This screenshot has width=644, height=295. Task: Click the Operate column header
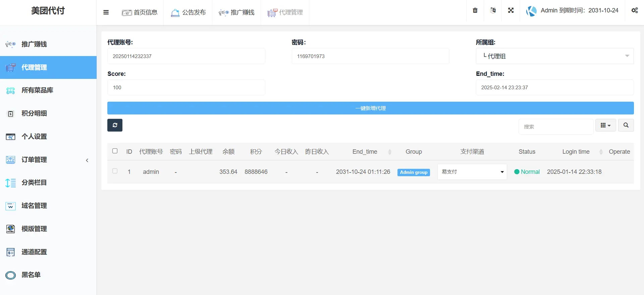point(619,152)
